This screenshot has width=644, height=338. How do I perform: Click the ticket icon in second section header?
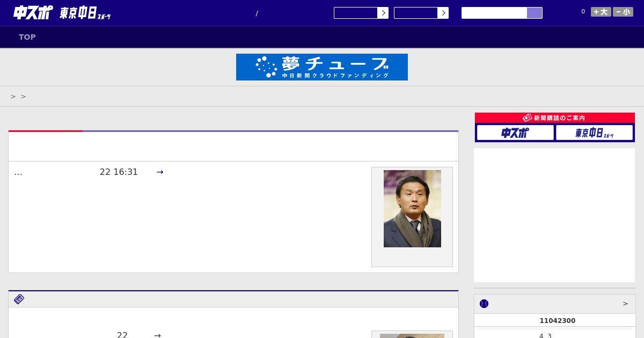(19, 299)
